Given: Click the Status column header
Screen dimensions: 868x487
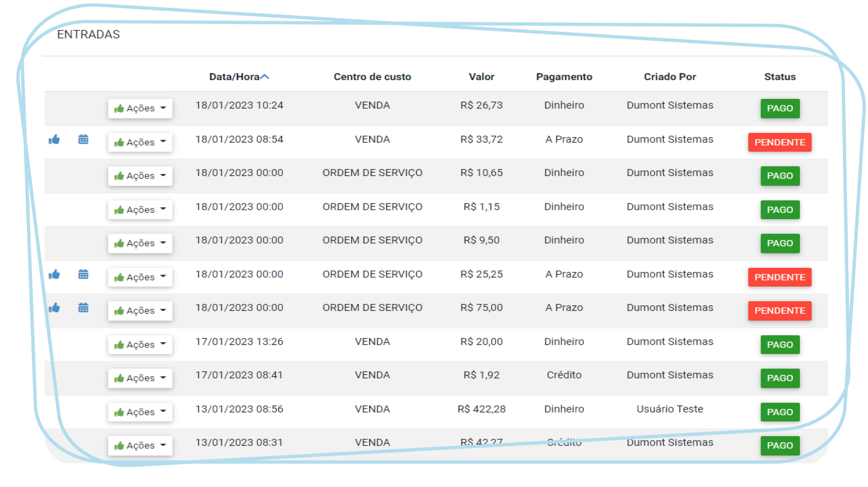Looking at the screenshot, I should click(780, 77).
